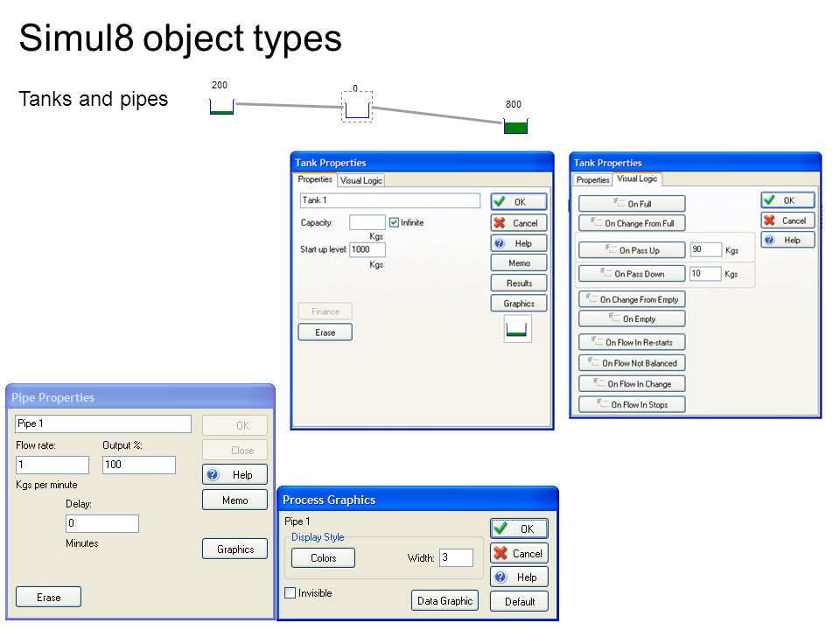This screenshot has height=630, width=840.
Task: Select Visual Logic tab in right Tank Properties
Action: 637,178
